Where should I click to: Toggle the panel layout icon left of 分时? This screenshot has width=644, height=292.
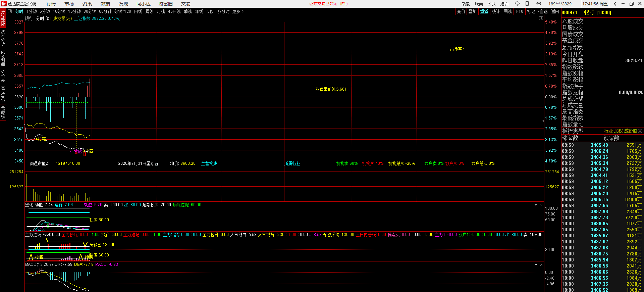(x=10, y=11)
